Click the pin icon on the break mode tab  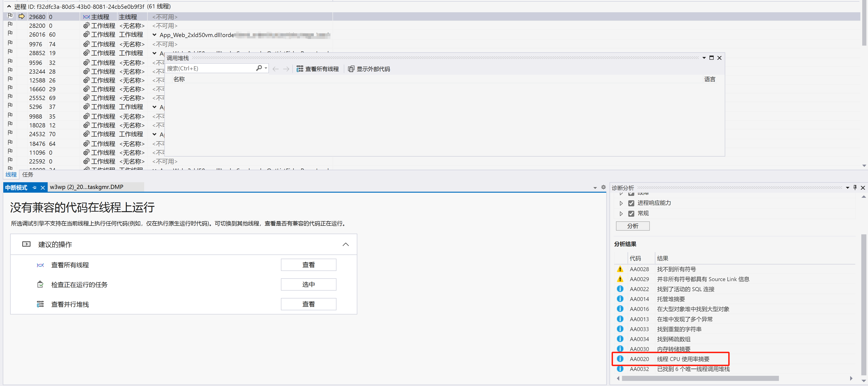tap(34, 187)
